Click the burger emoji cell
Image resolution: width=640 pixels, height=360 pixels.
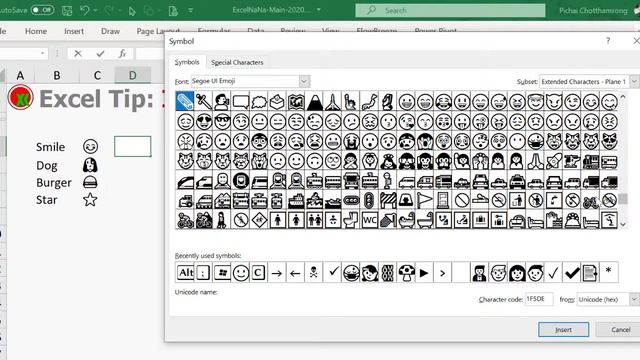[x=90, y=182]
